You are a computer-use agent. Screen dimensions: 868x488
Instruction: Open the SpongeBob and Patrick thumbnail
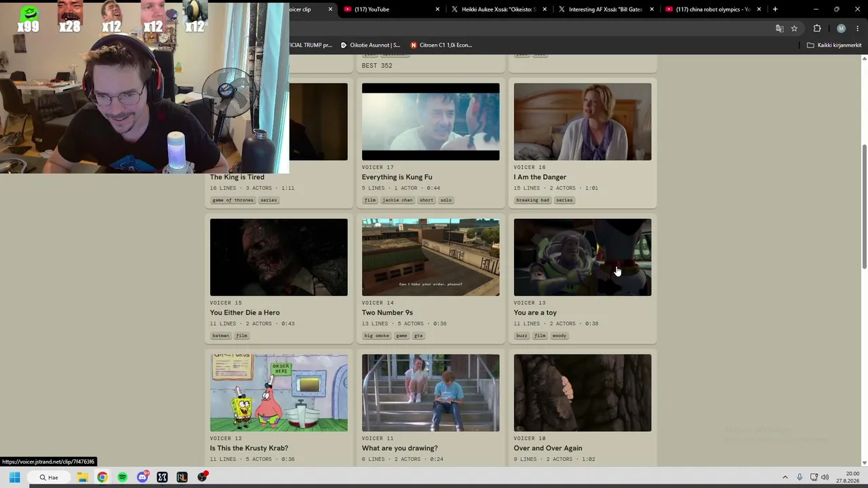point(279,392)
